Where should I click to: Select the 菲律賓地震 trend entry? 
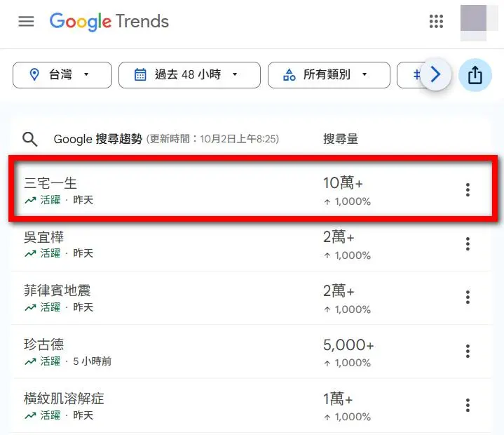[x=57, y=290]
